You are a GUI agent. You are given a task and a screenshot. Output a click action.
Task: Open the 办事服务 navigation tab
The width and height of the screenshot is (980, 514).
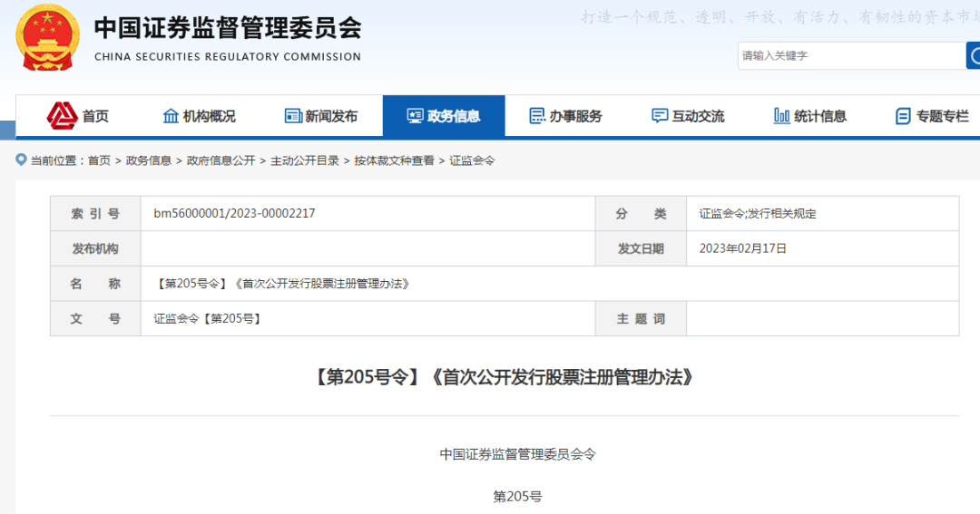(565, 115)
